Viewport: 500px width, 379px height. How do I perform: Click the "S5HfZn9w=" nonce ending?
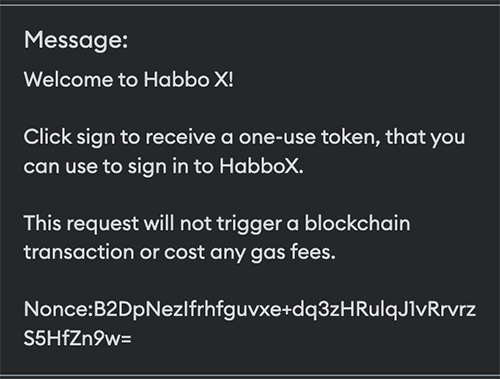tap(78, 338)
